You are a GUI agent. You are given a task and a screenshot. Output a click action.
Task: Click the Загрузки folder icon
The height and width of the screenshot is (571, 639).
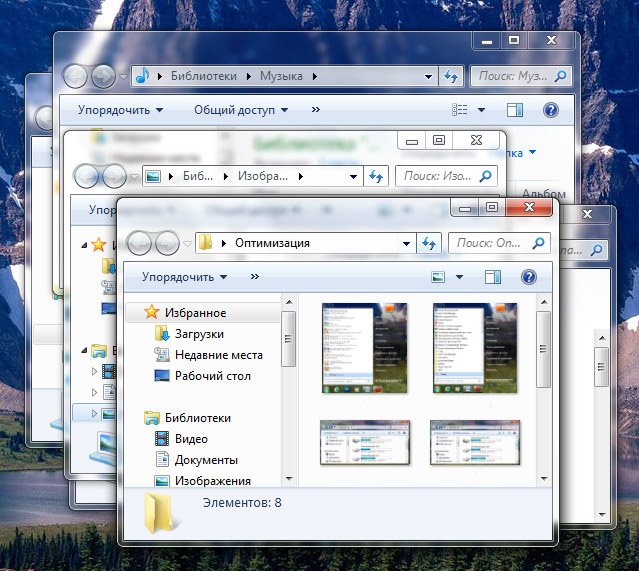[162, 333]
